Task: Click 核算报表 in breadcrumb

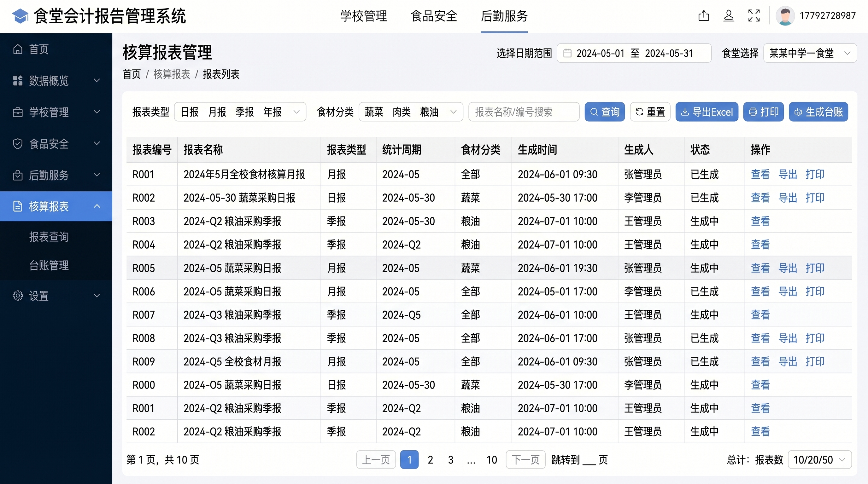Action: pyautogui.click(x=172, y=74)
